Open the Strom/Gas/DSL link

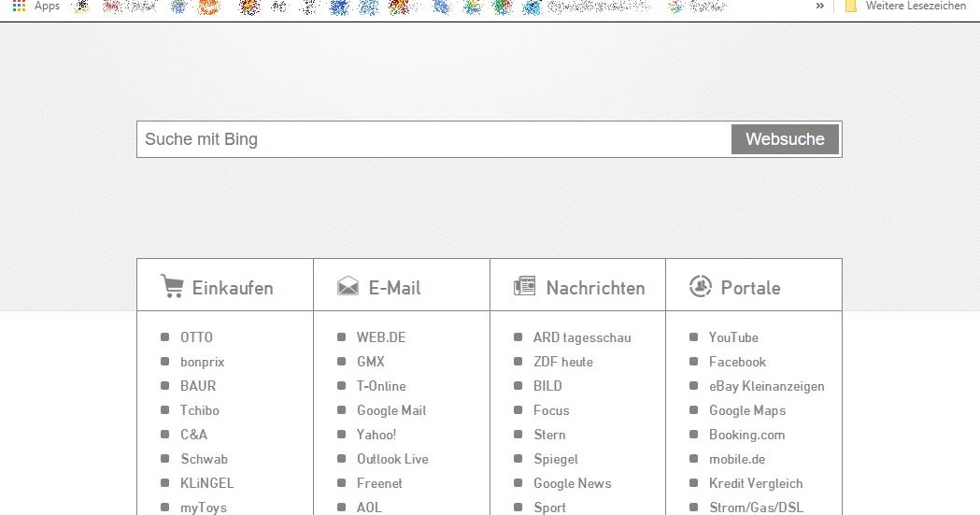point(756,508)
